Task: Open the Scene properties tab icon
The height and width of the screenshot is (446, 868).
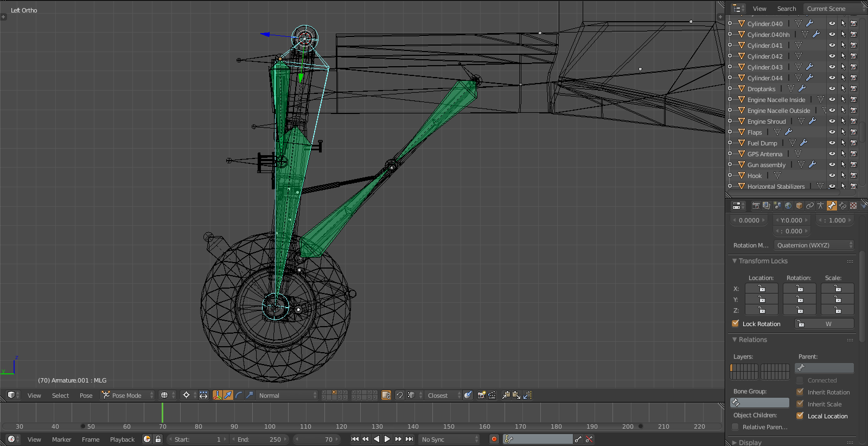Action: pyautogui.click(x=777, y=206)
